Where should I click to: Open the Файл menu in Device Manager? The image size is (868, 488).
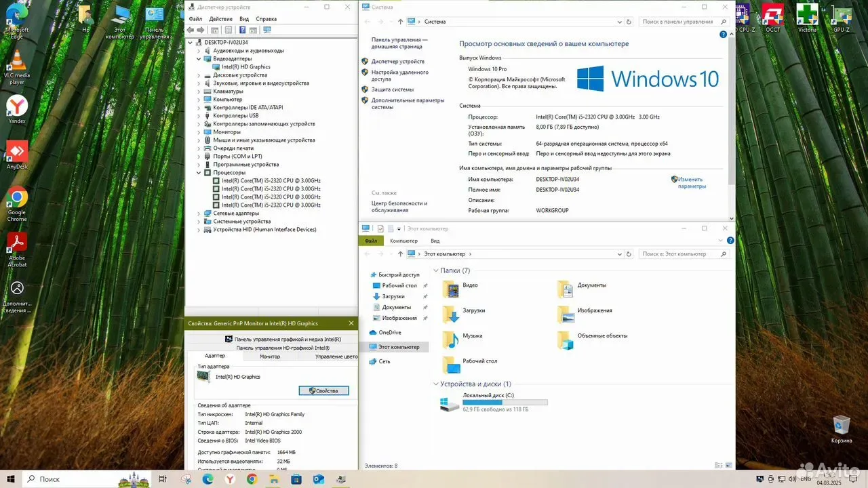[x=195, y=19]
